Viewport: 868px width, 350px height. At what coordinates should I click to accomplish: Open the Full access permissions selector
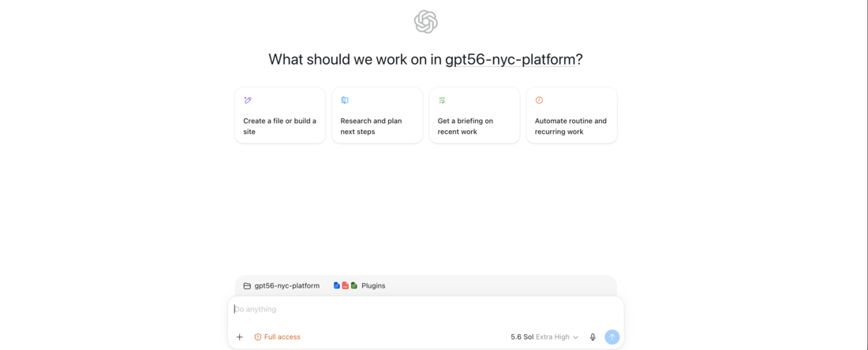pyautogui.click(x=277, y=337)
